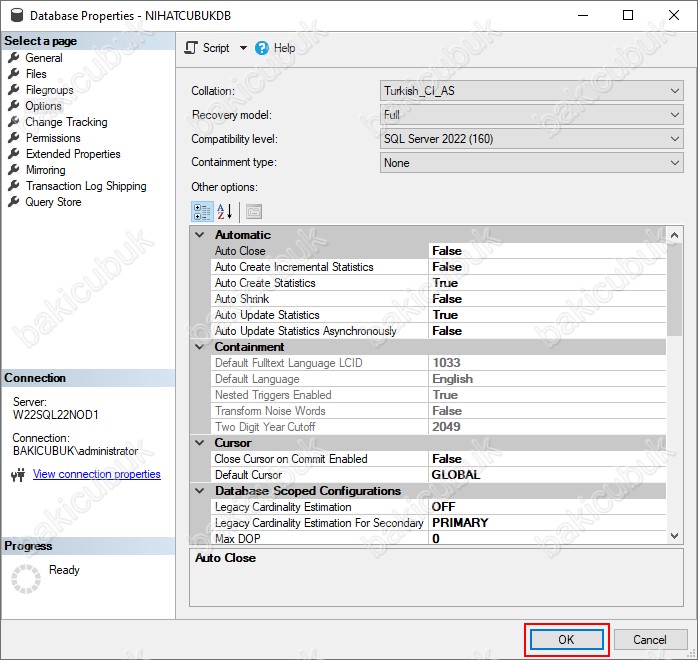Click the Help button label
The width and height of the screenshot is (698, 660).
tap(284, 48)
